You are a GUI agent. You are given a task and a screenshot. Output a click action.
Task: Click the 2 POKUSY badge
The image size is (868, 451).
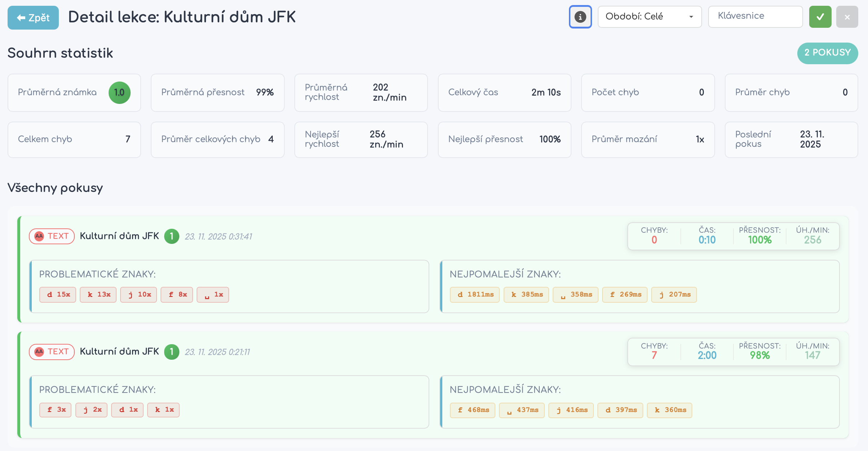[x=827, y=53]
